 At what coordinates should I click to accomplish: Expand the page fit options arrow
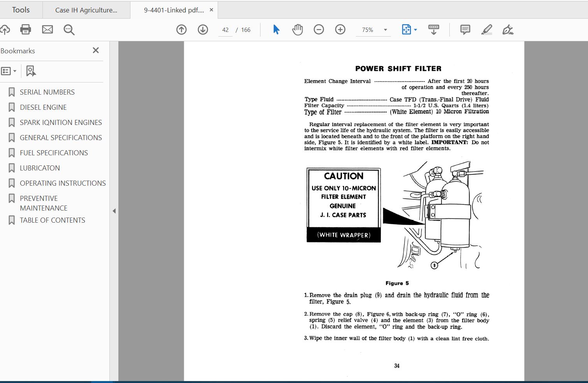415,30
